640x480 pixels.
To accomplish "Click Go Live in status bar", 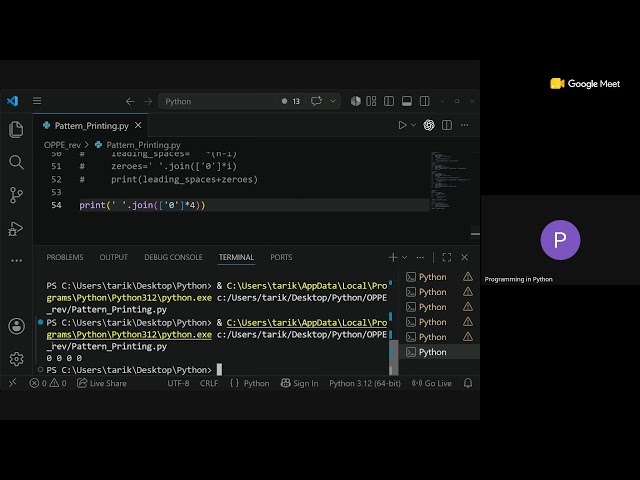I will [x=432, y=383].
